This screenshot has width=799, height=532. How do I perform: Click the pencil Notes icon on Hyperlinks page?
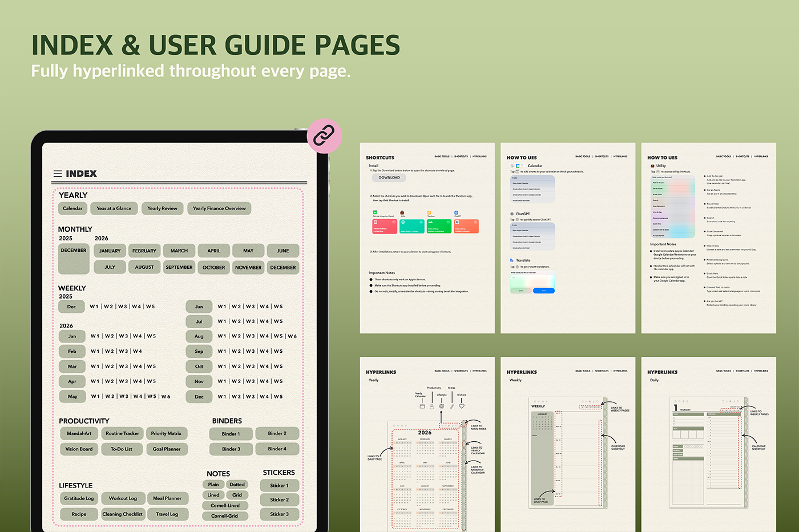tap(451, 406)
